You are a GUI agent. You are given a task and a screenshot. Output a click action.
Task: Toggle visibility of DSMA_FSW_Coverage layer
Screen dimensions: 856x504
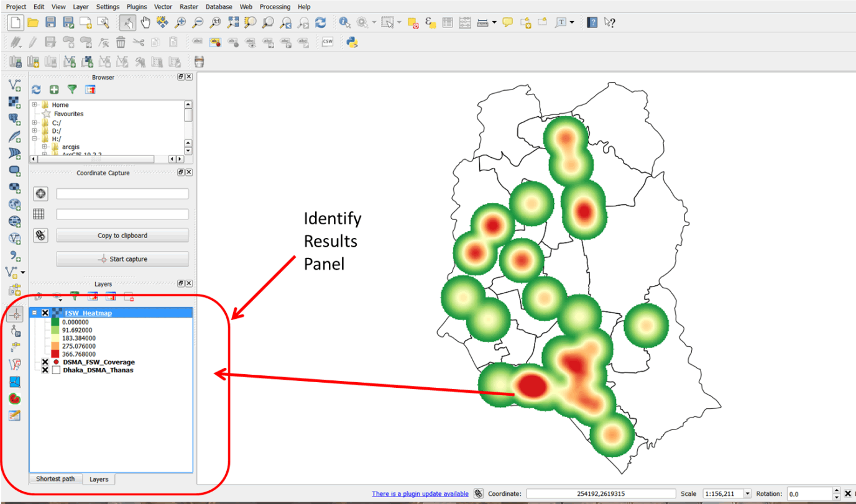45,362
